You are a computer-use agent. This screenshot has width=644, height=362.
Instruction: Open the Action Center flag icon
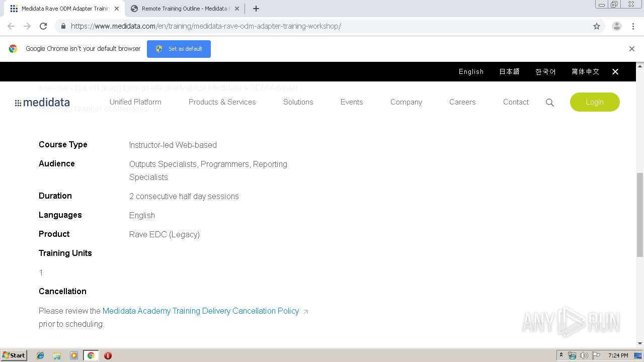596,355
